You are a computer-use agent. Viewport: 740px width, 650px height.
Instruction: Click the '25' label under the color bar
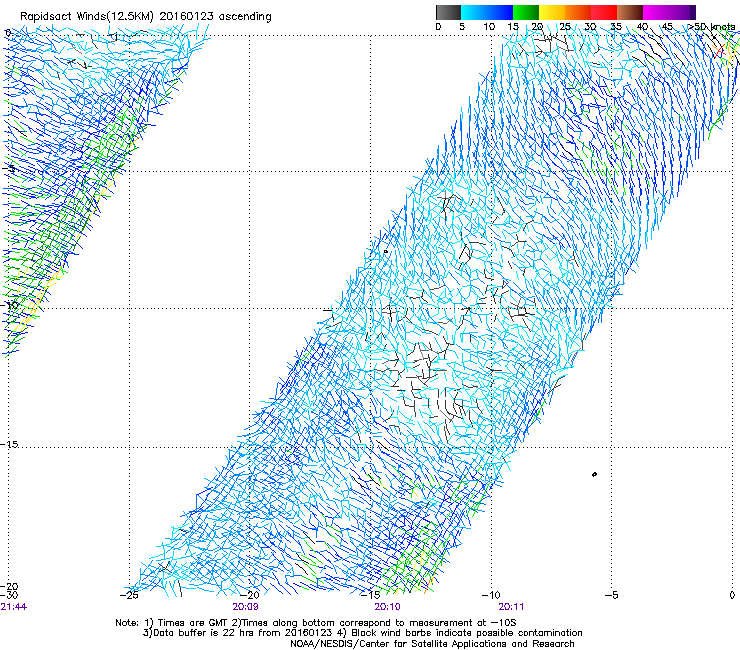(x=564, y=27)
